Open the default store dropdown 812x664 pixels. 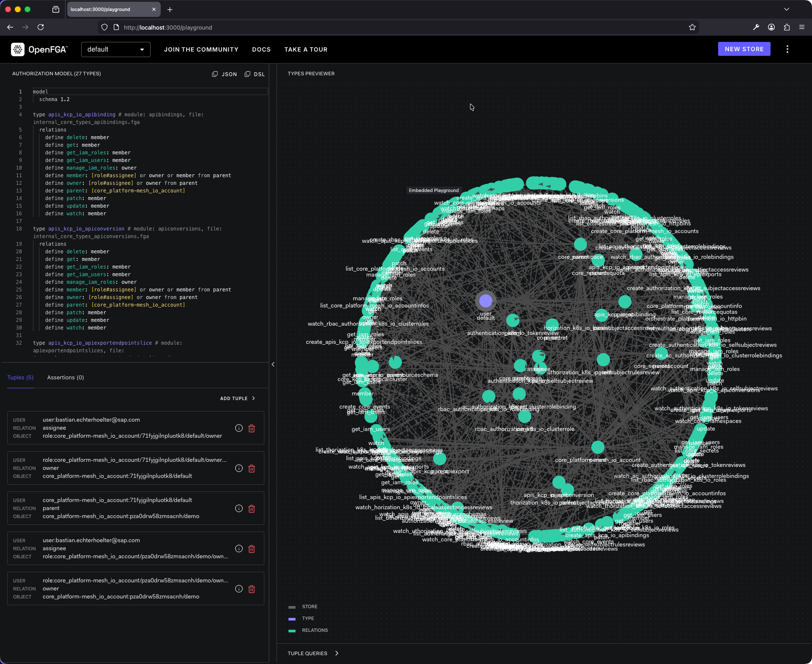click(x=115, y=49)
